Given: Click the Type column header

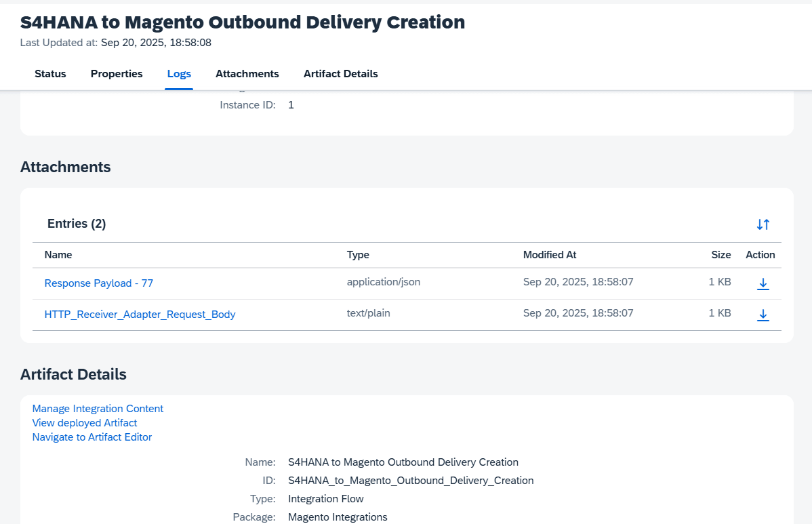Looking at the screenshot, I should pyautogui.click(x=358, y=255).
